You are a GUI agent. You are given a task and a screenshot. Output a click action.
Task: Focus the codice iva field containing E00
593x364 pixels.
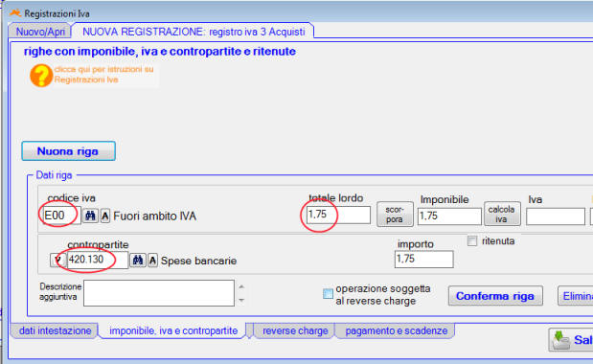click(61, 216)
